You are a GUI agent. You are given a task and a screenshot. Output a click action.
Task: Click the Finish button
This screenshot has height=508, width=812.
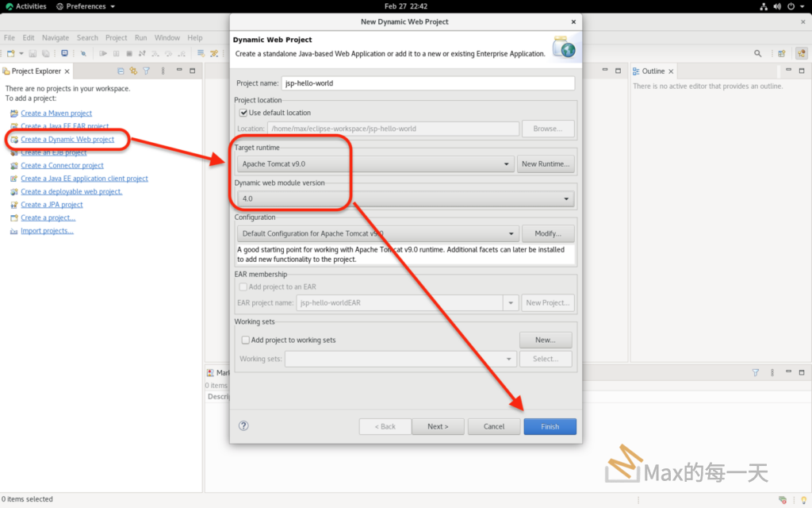(550, 426)
